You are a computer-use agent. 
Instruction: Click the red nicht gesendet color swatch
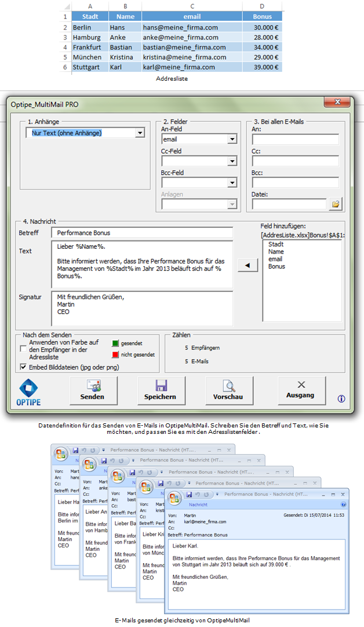[x=115, y=354]
